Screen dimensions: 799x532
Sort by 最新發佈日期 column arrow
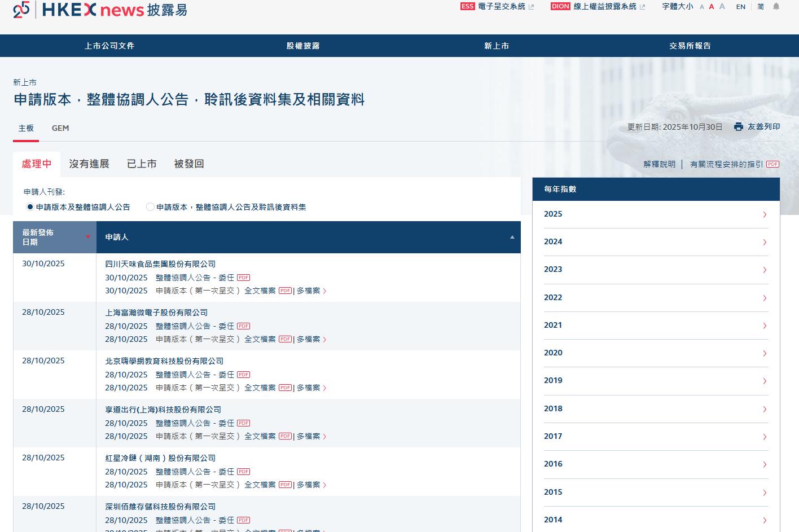click(x=87, y=237)
